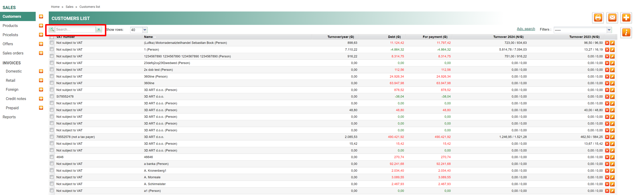Click the print icon in the header
The height and width of the screenshot is (195, 644).
(x=598, y=18)
